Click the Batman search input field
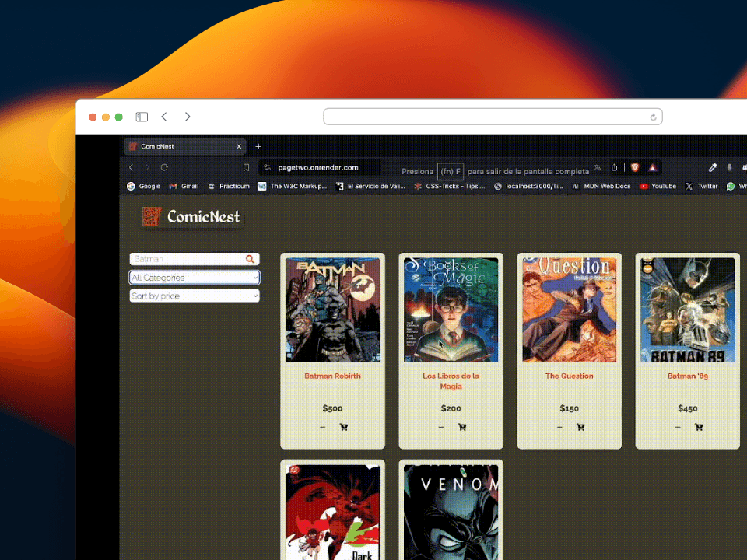This screenshot has width=747, height=560. tap(187, 259)
